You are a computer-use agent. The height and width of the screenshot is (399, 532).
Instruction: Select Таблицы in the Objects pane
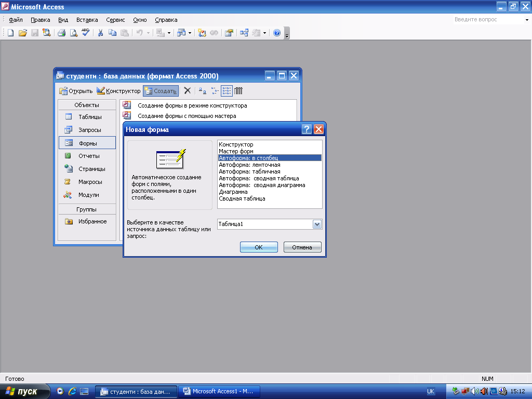87,117
